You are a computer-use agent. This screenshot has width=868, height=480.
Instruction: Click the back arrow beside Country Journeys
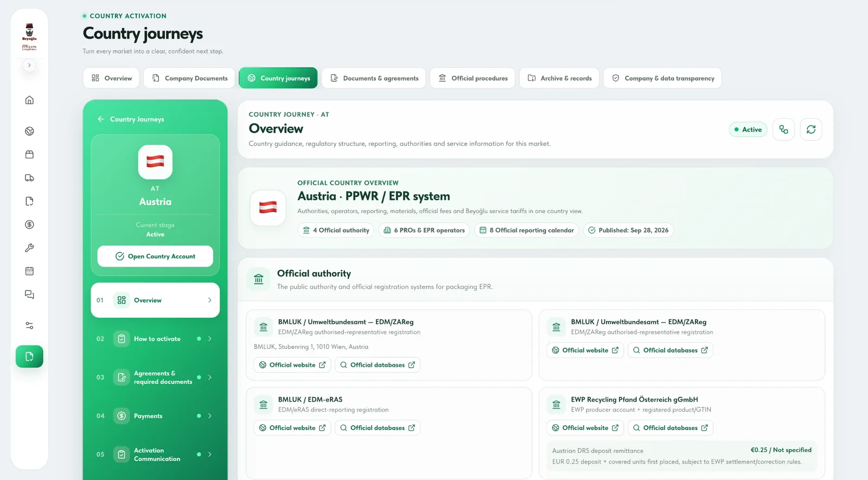click(100, 119)
